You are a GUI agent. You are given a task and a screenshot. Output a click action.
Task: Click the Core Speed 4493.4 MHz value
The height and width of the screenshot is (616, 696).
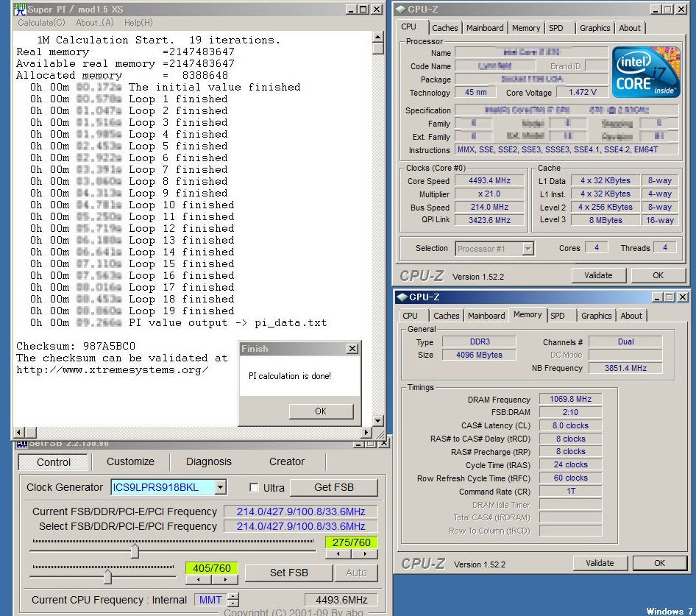click(x=489, y=181)
